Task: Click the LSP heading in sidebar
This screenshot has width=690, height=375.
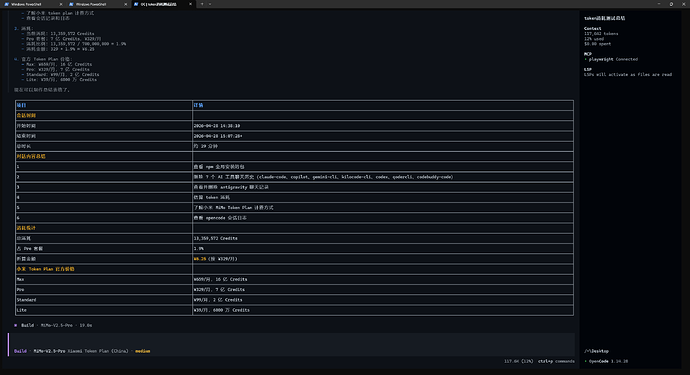Action: [x=588, y=70]
